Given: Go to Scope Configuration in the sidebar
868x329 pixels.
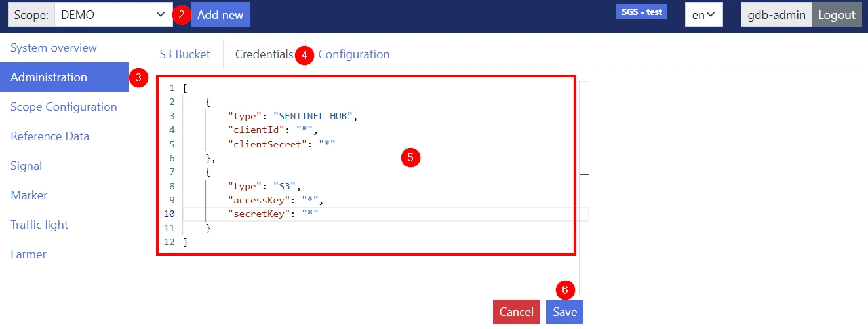Looking at the screenshot, I should (64, 107).
